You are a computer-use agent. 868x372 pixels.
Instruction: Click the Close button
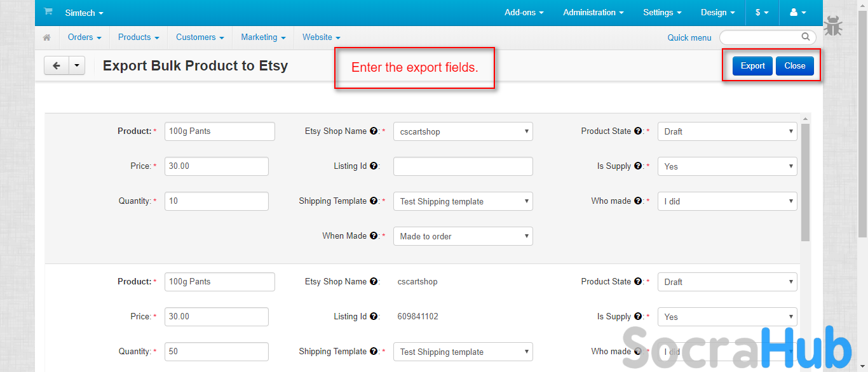point(794,66)
